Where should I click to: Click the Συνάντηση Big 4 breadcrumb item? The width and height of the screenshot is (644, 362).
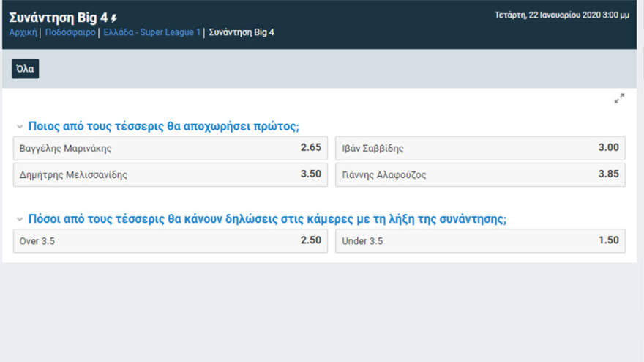click(241, 33)
